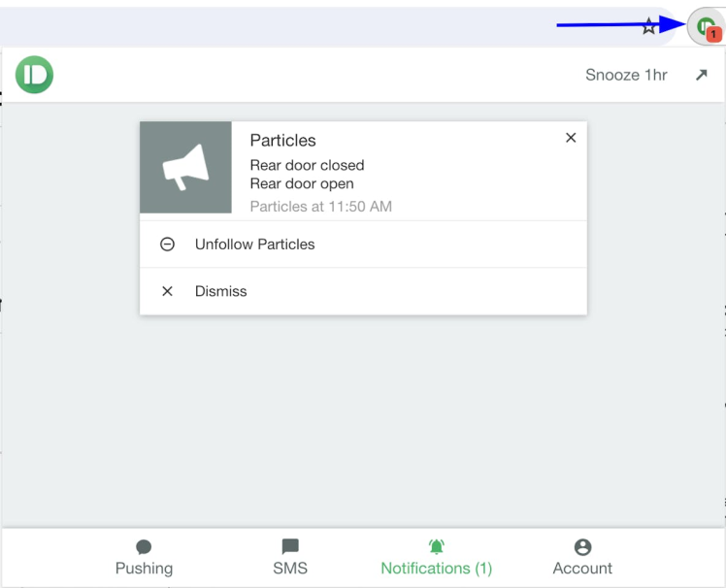
Task: Snooze notifications for 1 hour
Action: click(x=626, y=75)
